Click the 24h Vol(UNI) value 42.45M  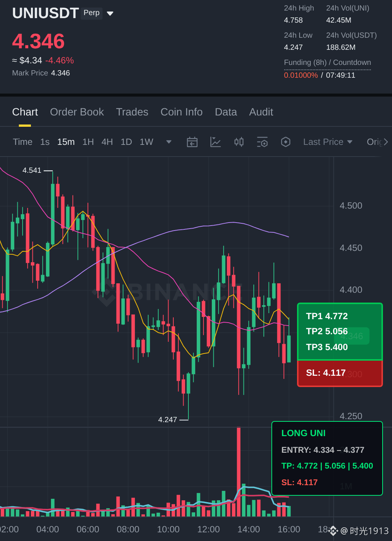[x=338, y=20]
